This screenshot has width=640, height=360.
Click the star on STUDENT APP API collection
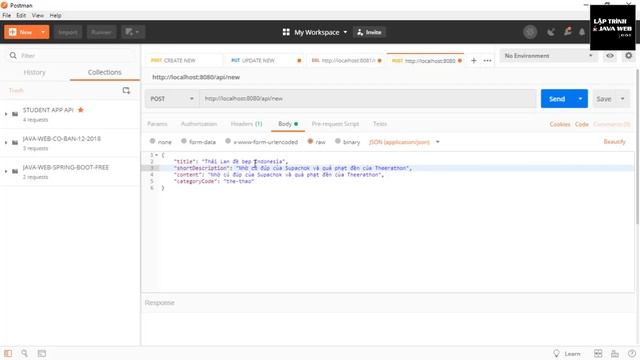(x=81, y=110)
